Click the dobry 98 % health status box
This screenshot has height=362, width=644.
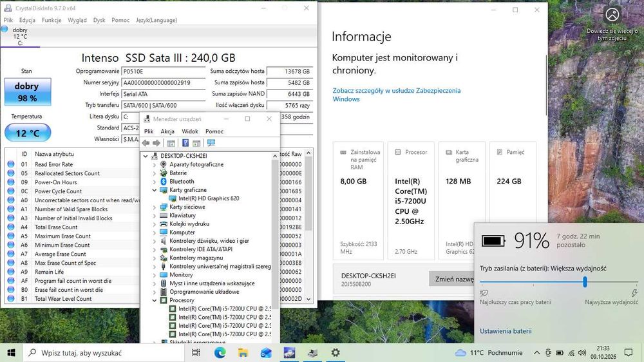tap(28, 92)
